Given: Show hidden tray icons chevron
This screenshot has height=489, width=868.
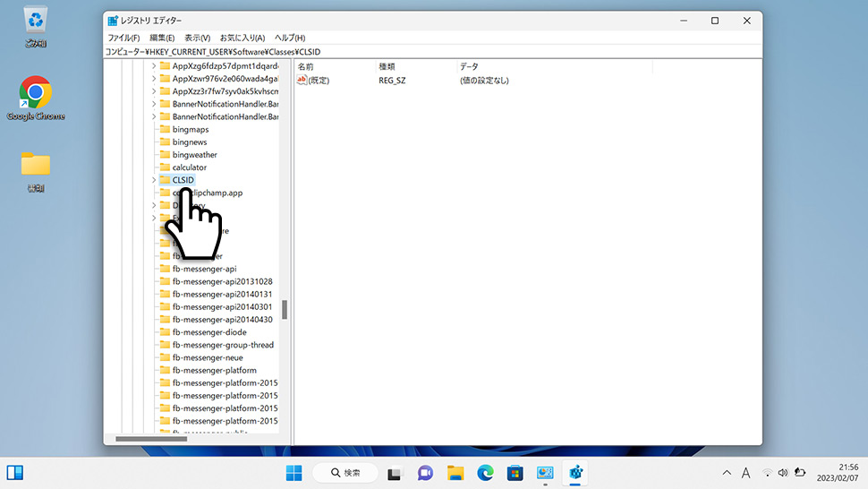Looking at the screenshot, I should coord(727,472).
